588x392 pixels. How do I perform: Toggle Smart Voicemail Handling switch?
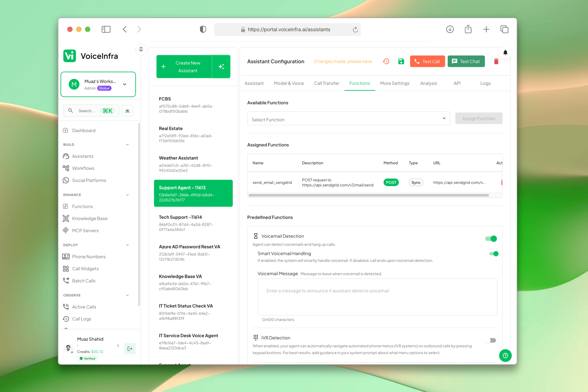(494, 254)
